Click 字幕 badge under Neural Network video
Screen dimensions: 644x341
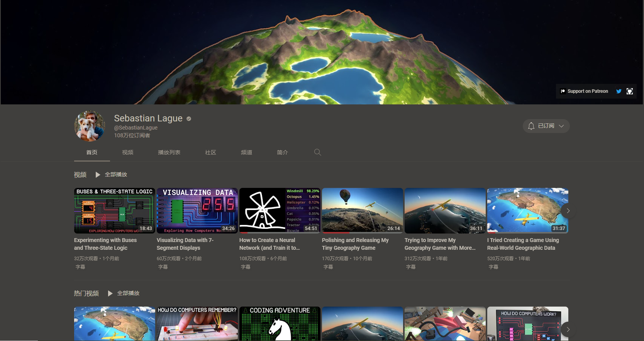[x=246, y=267]
